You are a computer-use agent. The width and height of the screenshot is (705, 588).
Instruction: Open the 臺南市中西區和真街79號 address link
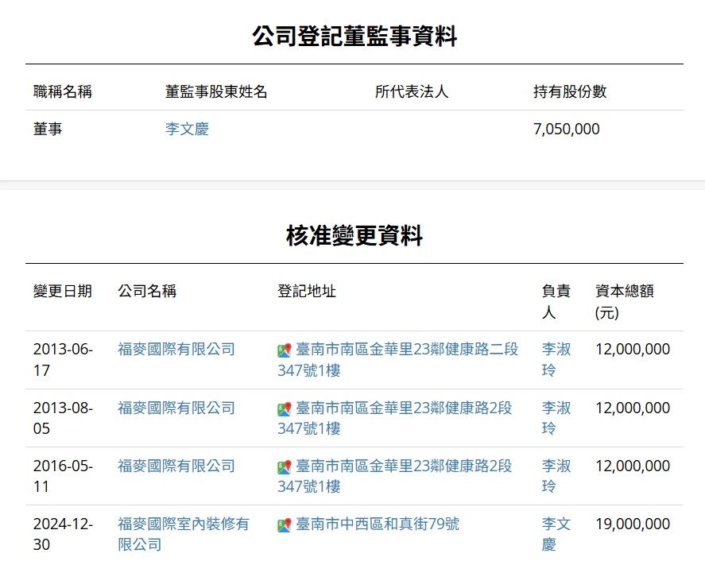(378, 524)
